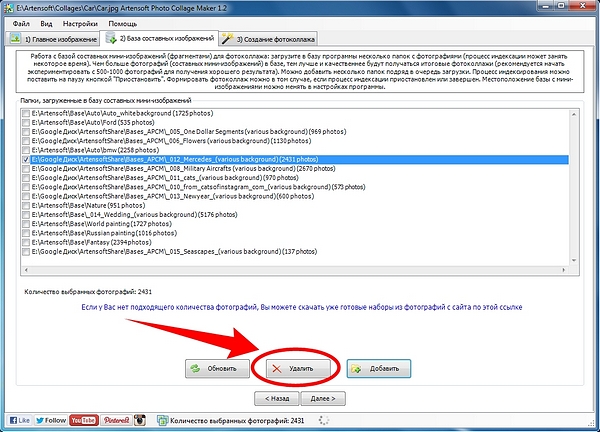Open the Instagram camera icon
The width and height of the screenshot is (600, 432).
tap(140, 420)
